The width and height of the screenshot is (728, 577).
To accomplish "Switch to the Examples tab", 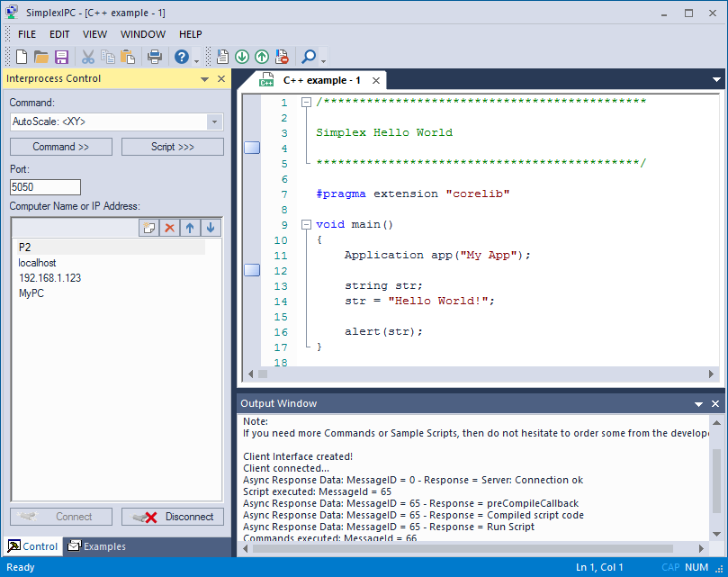I will [x=97, y=546].
